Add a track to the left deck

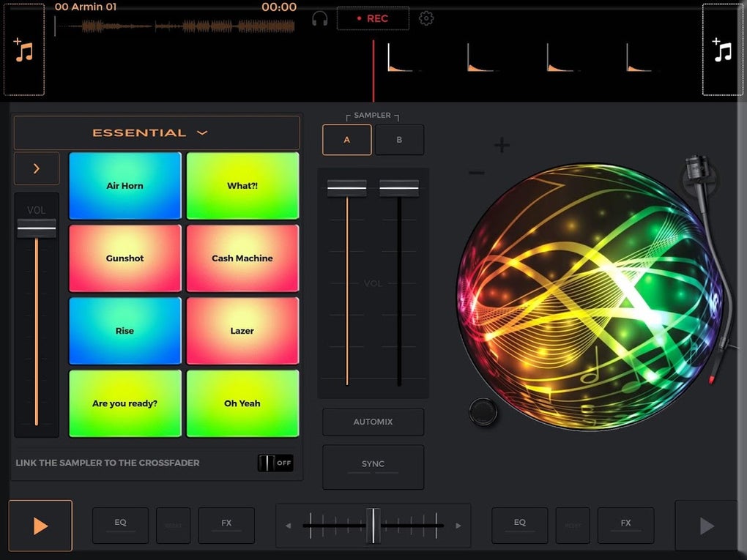click(24, 50)
